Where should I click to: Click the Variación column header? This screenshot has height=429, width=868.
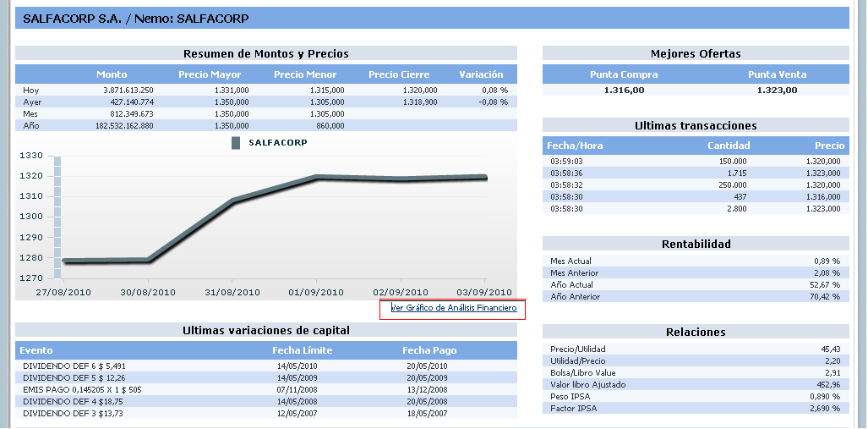(481, 74)
